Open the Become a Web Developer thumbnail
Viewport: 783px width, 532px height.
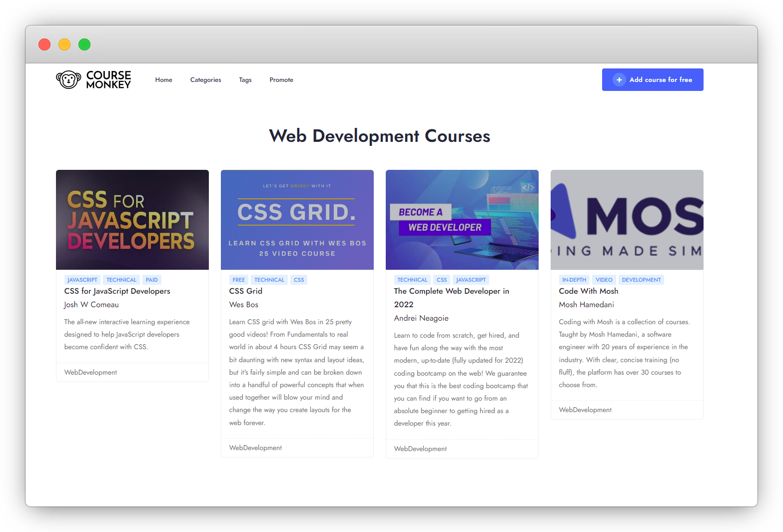coord(462,220)
